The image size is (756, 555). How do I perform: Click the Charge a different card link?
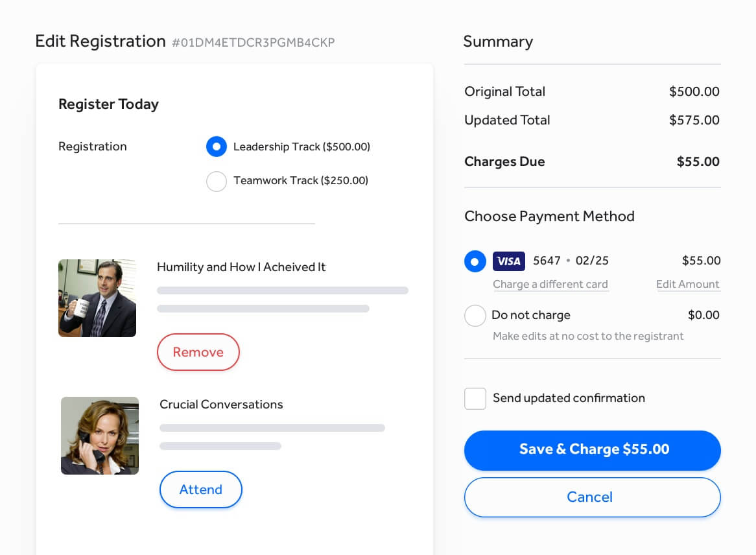[x=550, y=285]
